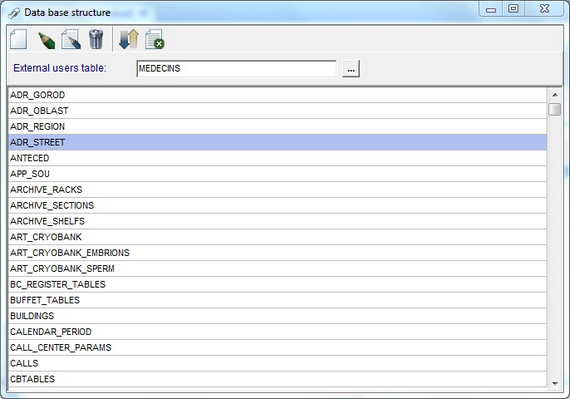
Task: Click the vertical scrollbar thumb
Action: (x=555, y=110)
